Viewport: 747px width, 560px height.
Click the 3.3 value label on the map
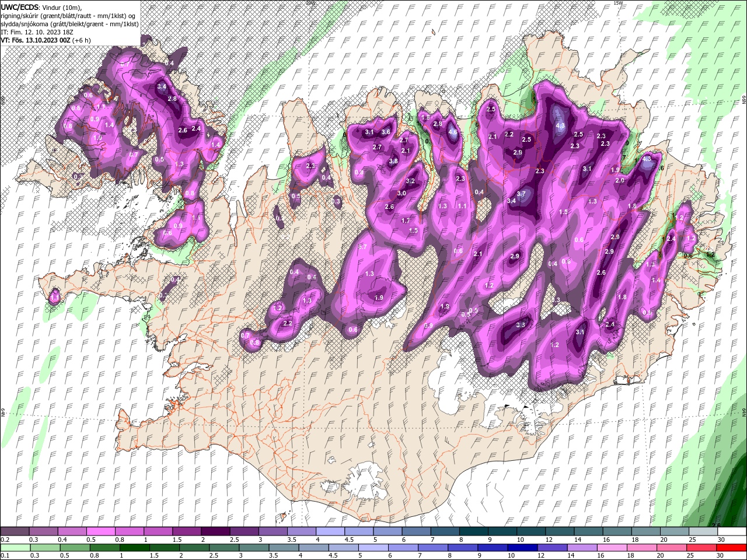click(521, 324)
